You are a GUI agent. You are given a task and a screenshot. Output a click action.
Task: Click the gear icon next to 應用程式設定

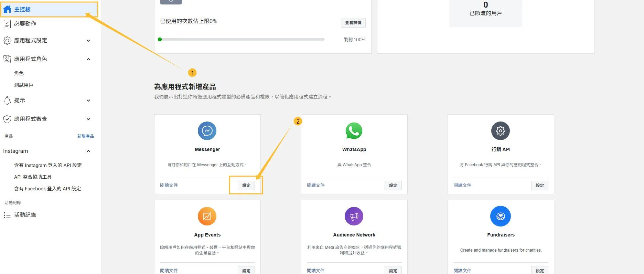pos(7,41)
